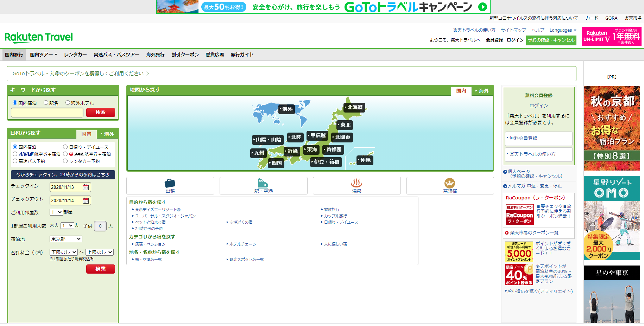Image resolution: width=644 pixels, height=326 pixels.
Task: Click the train icon for 駅・空港
Action: click(263, 183)
